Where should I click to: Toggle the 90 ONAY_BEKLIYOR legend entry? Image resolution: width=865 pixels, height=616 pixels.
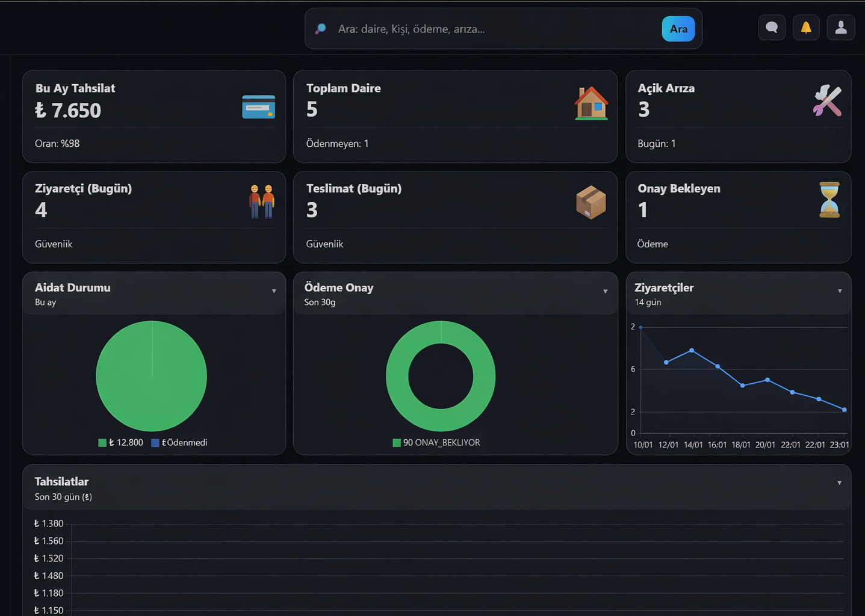(x=436, y=443)
